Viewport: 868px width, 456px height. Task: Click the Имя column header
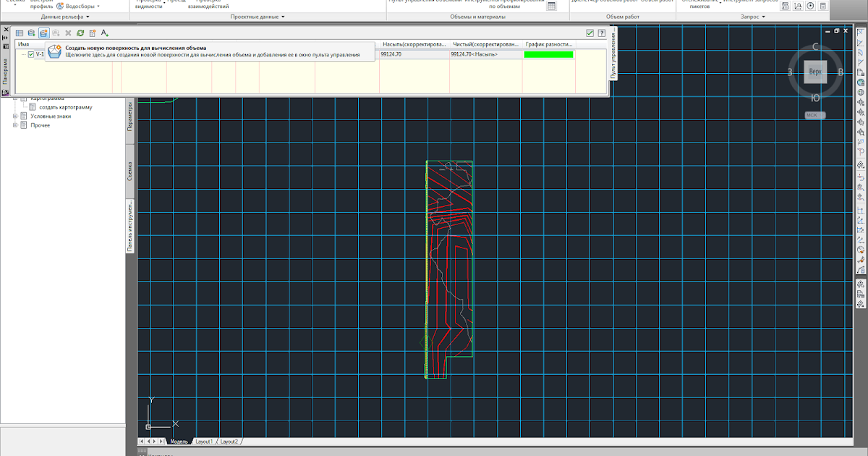tap(23, 45)
